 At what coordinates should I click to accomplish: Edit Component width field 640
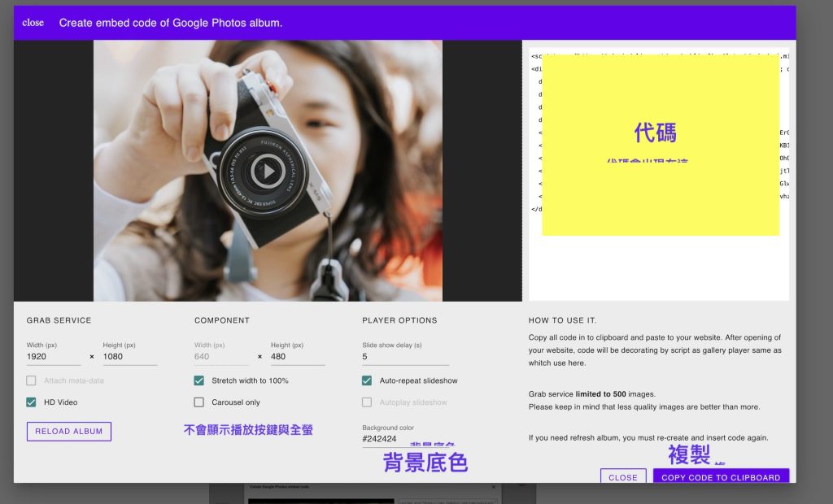tap(221, 356)
